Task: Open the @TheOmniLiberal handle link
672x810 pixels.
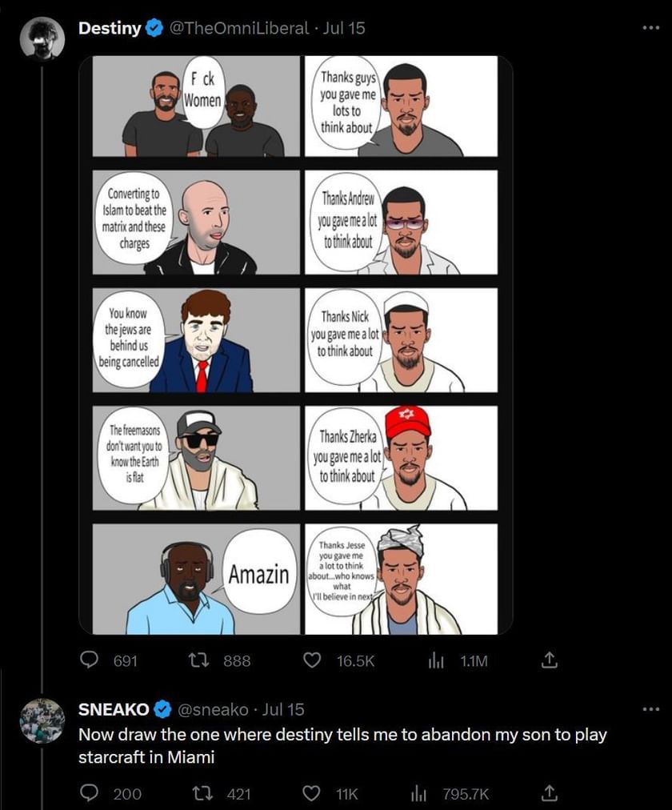Action: tap(238, 28)
